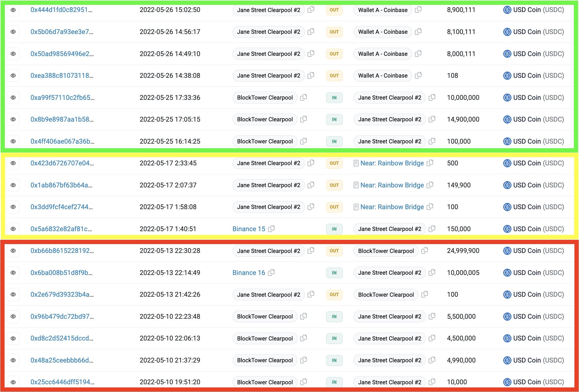Copy Binance 16 address
This screenshot has width=579, height=392.
(x=271, y=272)
